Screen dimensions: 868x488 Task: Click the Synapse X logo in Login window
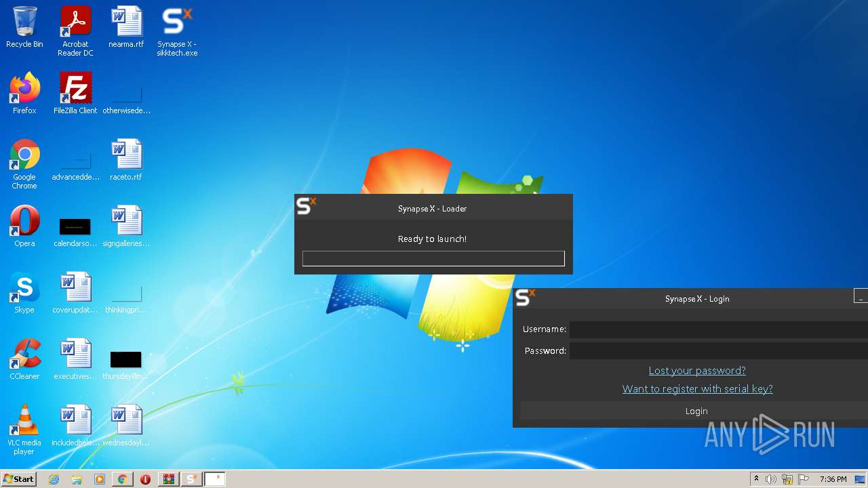coord(525,297)
